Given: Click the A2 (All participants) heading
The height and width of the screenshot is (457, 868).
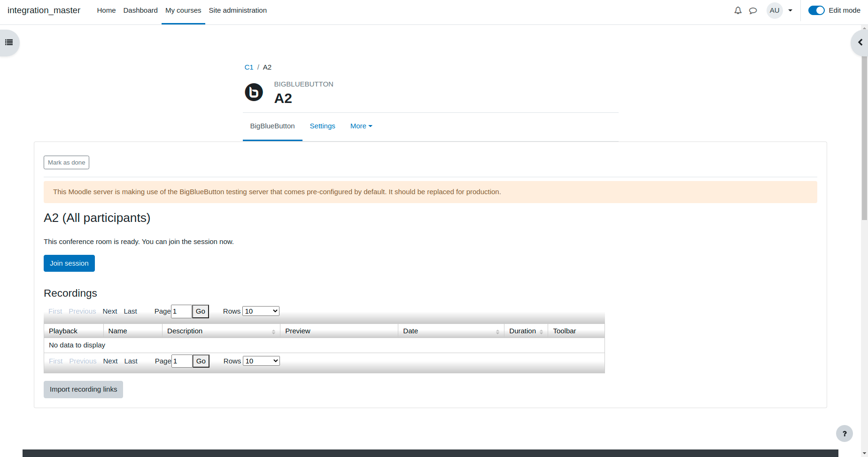Looking at the screenshot, I should (97, 218).
